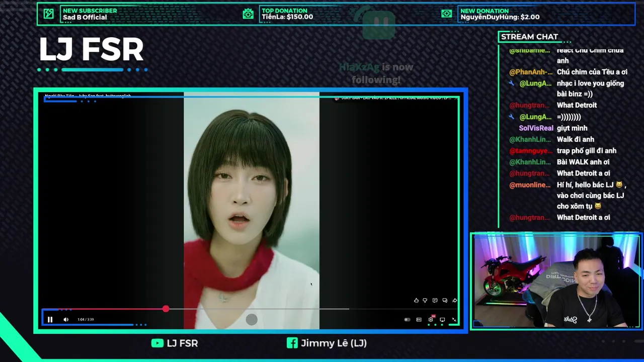Click the 1:04 / 3:39 time display

[86, 319]
